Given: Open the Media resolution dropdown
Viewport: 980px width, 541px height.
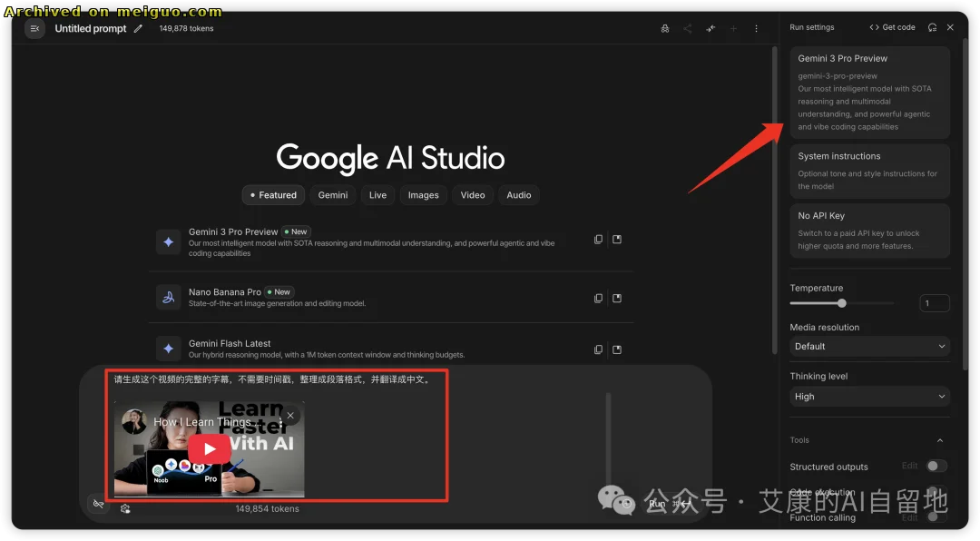Looking at the screenshot, I should point(868,346).
